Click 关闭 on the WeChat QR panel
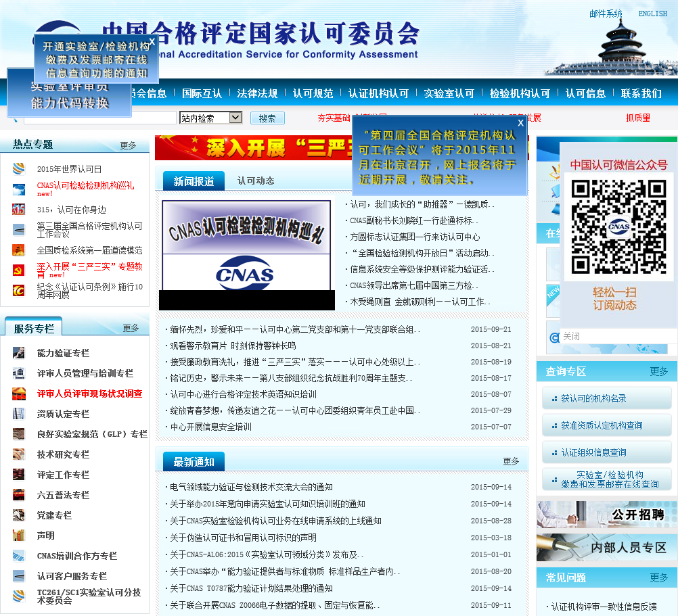 click(x=571, y=336)
